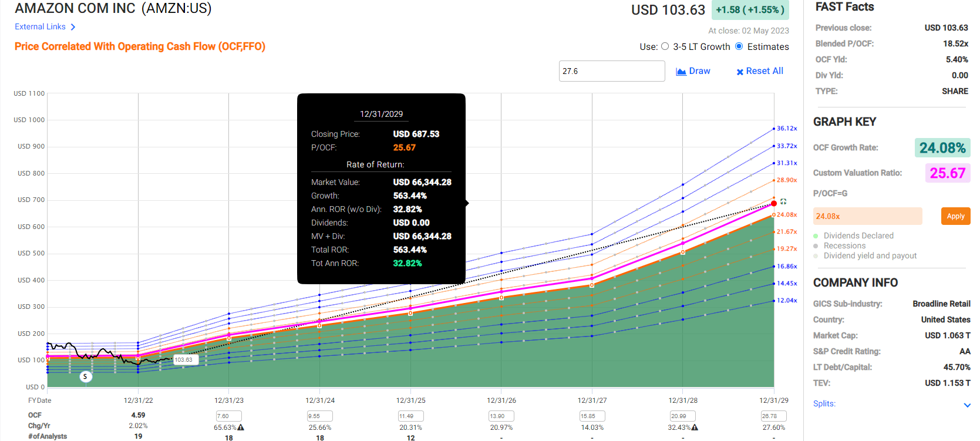Click the S&P Credit Rating value AA
The image size is (980, 441).
[965, 351]
